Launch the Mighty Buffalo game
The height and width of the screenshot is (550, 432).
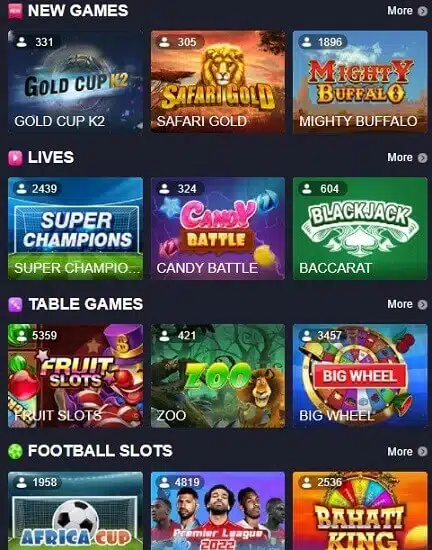point(360,82)
